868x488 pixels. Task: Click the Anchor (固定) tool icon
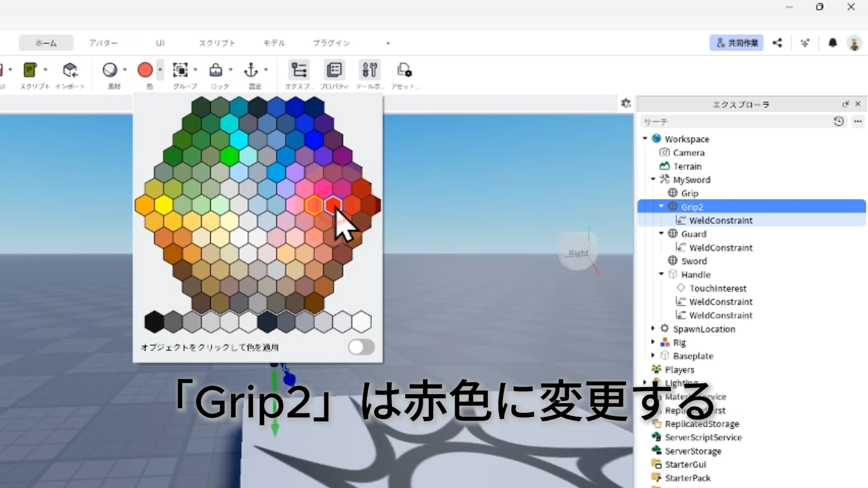tap(251, 70)
